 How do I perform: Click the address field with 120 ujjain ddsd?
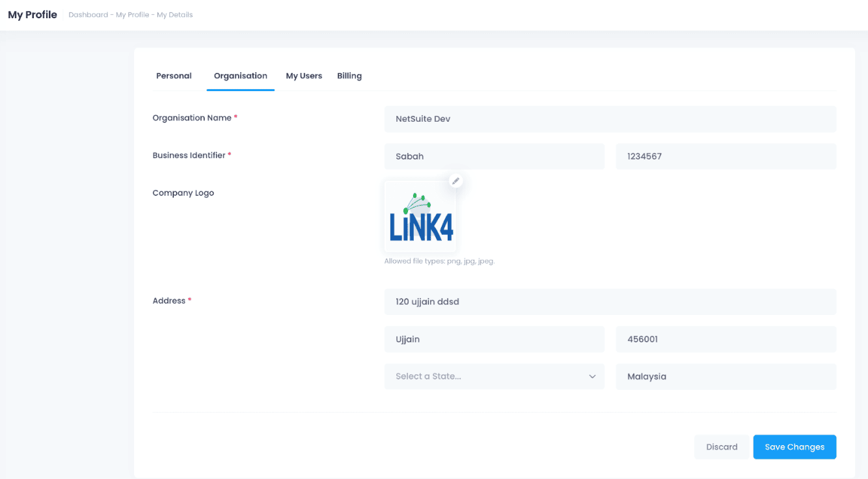tap(610, 302)
